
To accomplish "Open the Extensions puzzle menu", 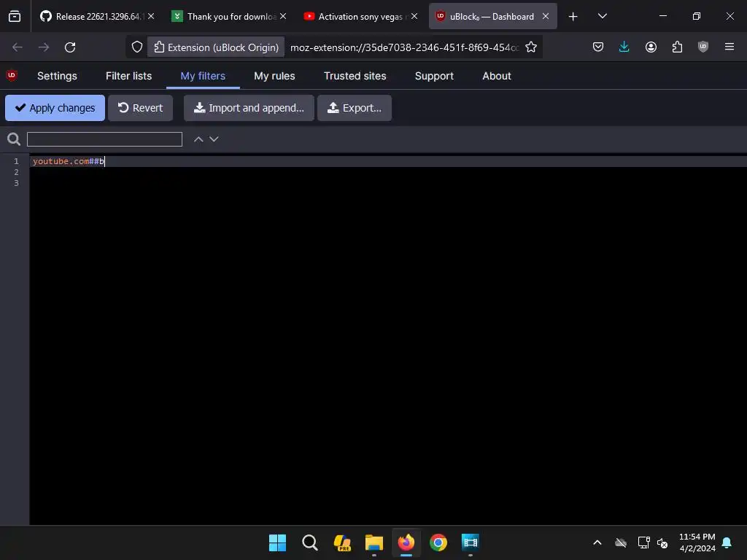I will pos(677,47).
